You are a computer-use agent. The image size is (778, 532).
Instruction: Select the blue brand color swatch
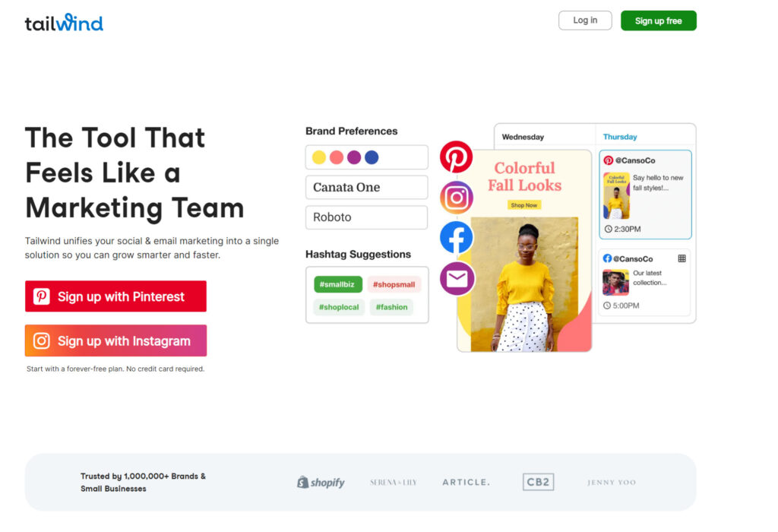(x=372, y=157)
